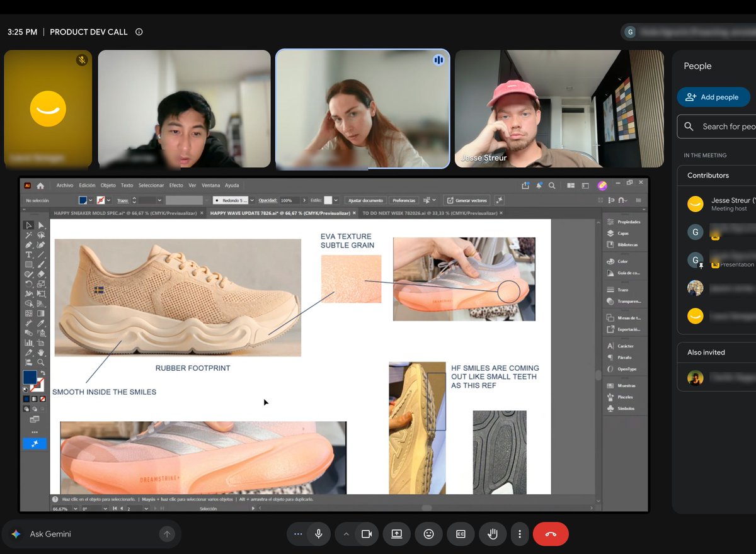Image resolution: width=756 pixels, height=554 pixels.
Task: Select the Type tool in Illustrator toolbar
Action: 28,254
